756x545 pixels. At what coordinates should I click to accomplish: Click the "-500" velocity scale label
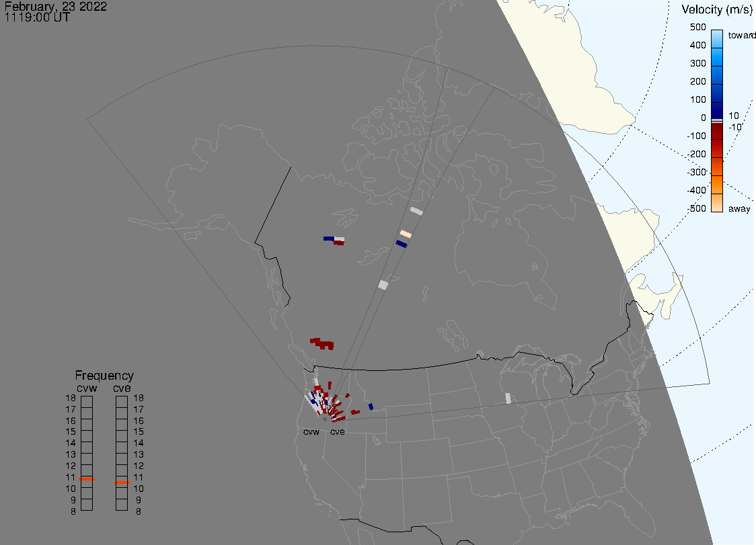(x=697, y=208)
